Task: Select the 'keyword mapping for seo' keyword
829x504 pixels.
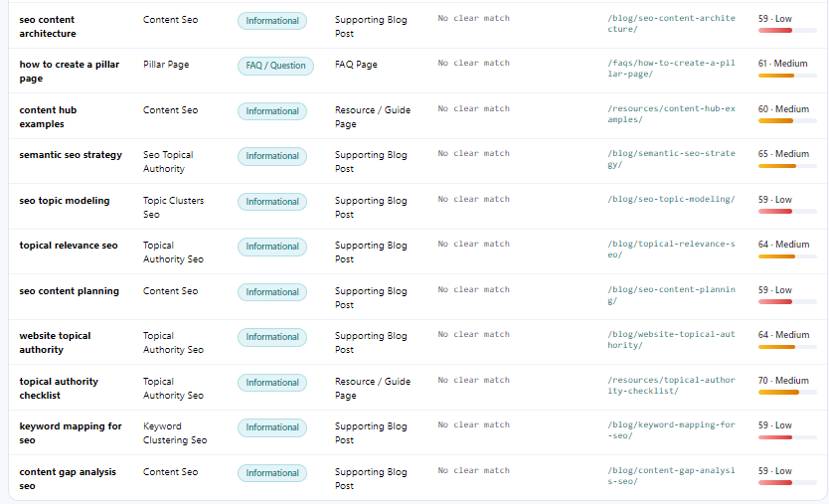Action: [71, 433]
